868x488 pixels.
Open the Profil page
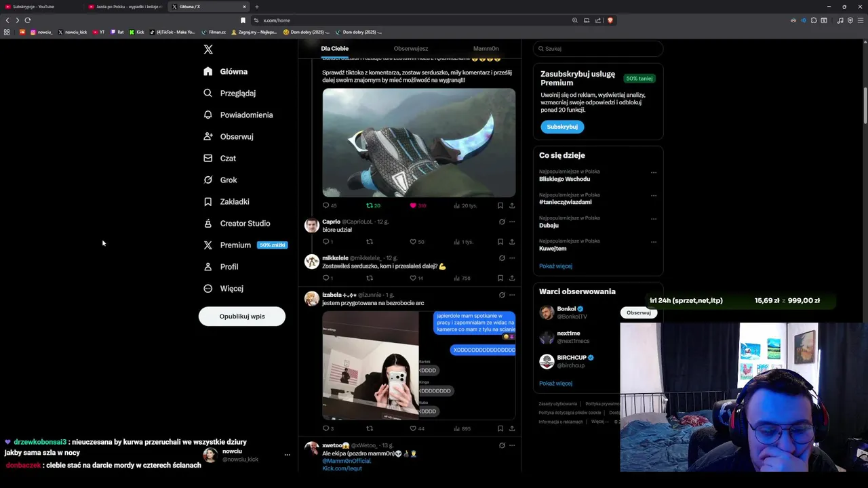[221, 266]
